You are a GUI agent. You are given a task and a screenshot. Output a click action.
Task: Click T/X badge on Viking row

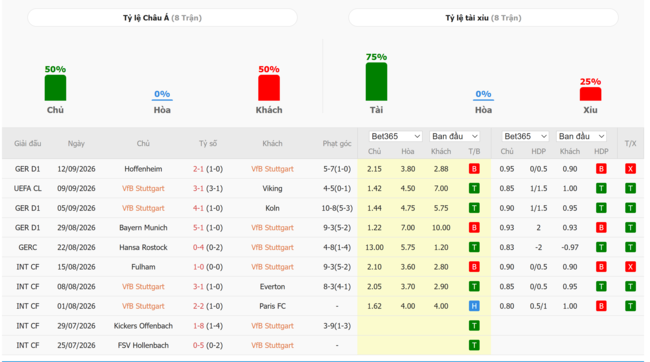tap(631, 188)
